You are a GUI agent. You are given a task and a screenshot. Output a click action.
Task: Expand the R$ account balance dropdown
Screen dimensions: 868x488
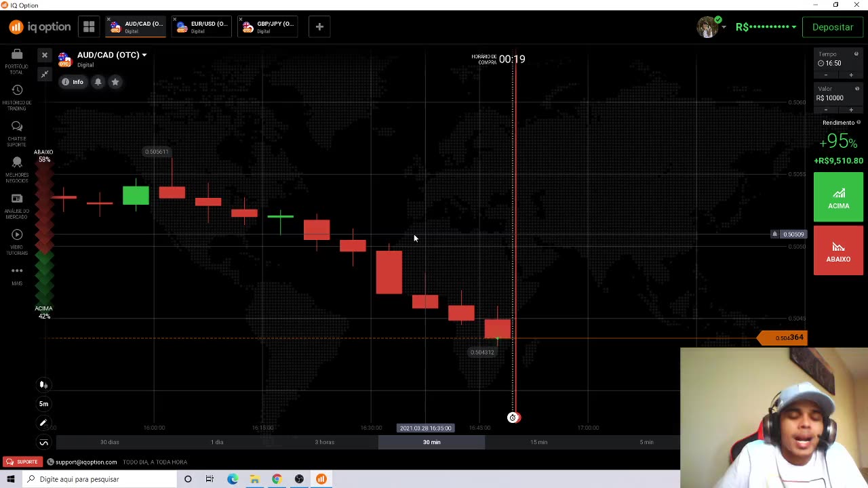[766, 27]
